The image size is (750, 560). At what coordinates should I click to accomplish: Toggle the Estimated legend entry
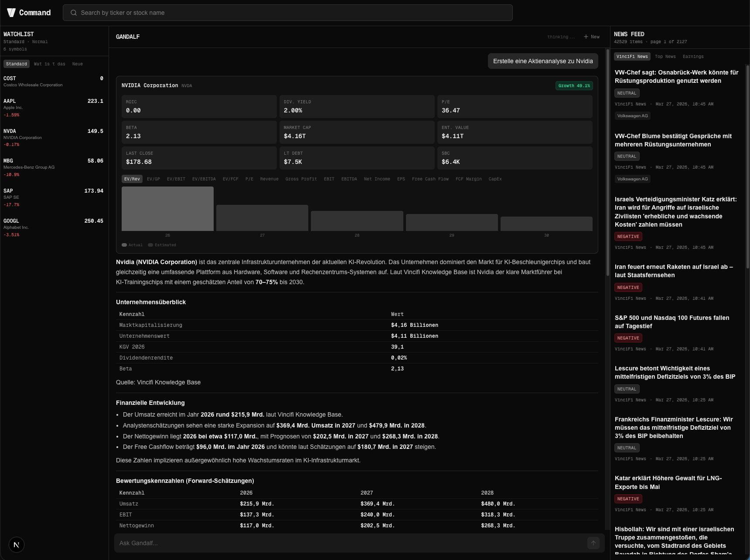tap(162, 245)
